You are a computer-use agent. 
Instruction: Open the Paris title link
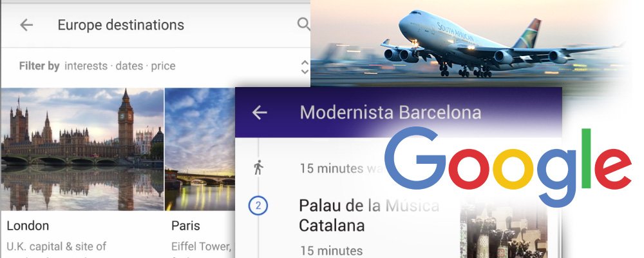(185, 226)
